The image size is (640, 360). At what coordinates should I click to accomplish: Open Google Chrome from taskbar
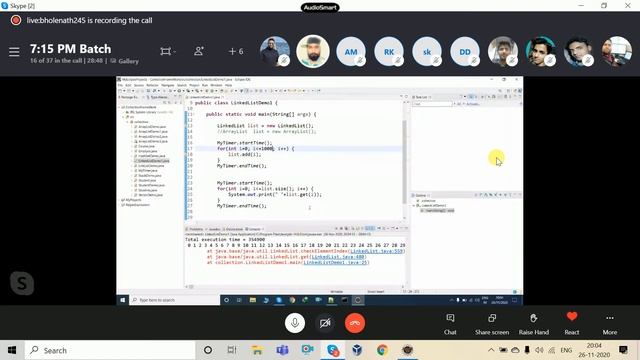(x=382, y=350)
